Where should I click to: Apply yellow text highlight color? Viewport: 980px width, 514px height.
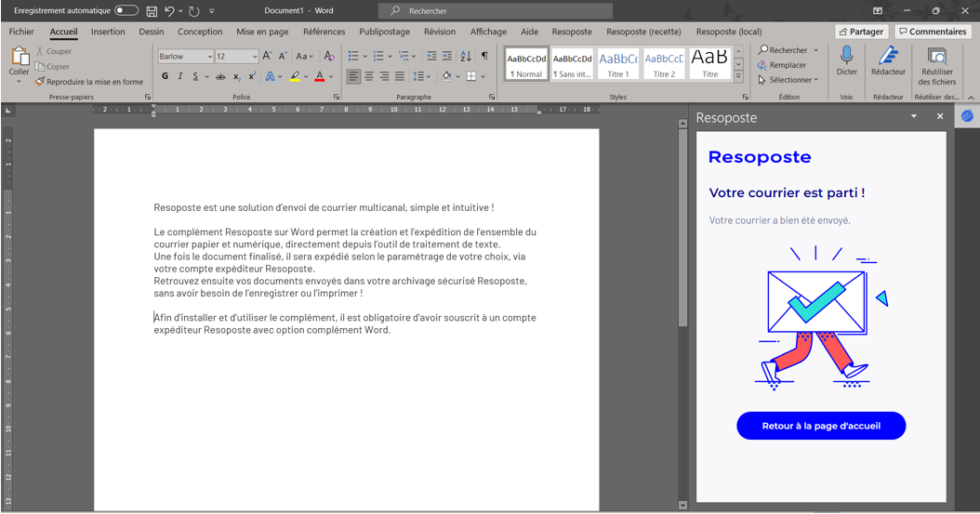295,76
